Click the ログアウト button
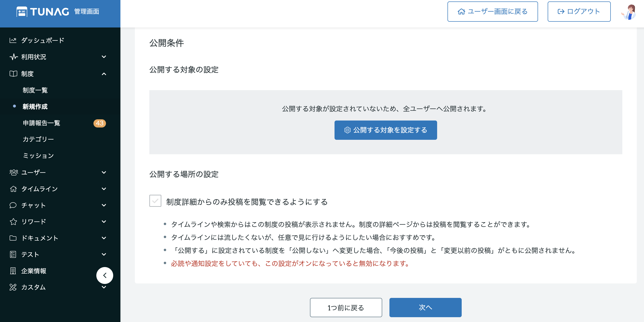The height and width of the screenshot is (322, 644). tap(579, 12)
